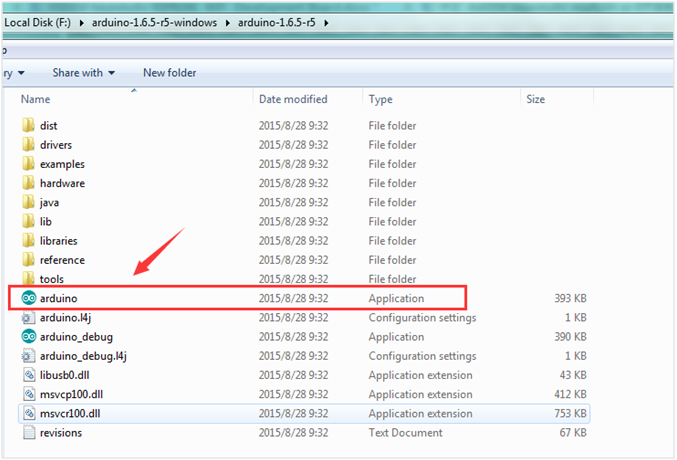Sort by Type column header
677x460 pixels.
380,99
